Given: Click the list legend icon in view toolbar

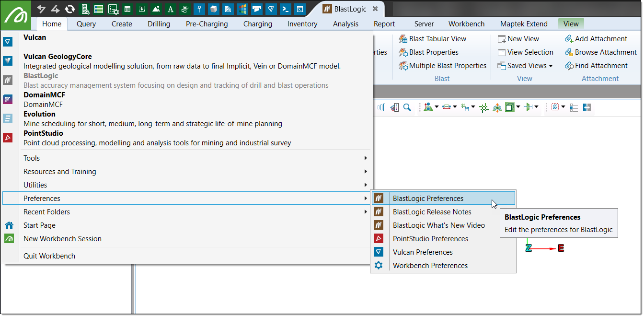Looking at the screenshot, I should (574, 107).
